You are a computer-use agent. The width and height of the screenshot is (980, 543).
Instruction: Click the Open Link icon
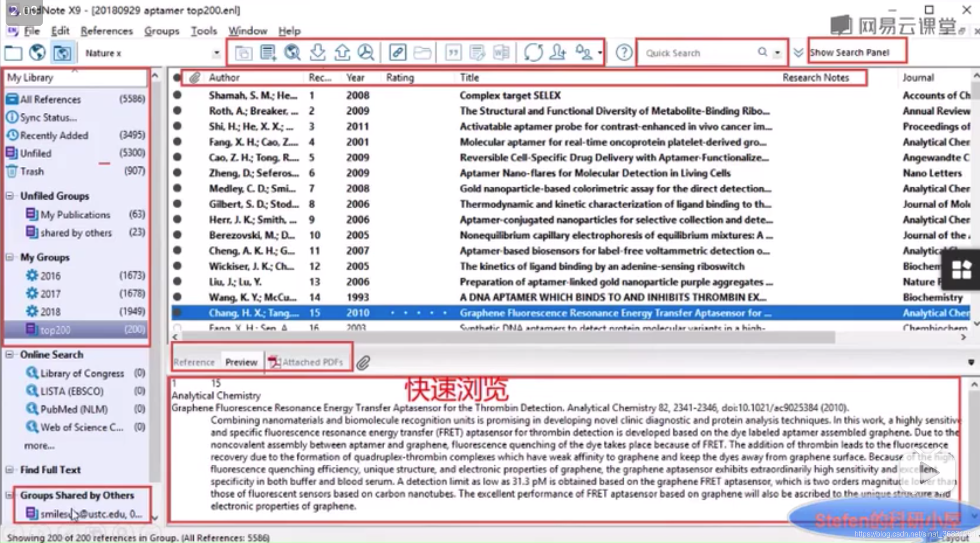[397, 52]
